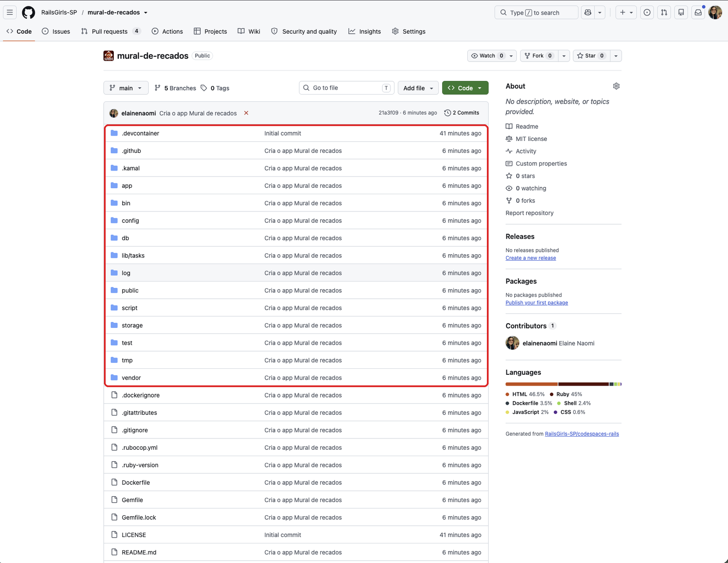
Task: Expand the Watch notifications dropdown arrow
Action: pyautogui.click(x=511, y=55)
